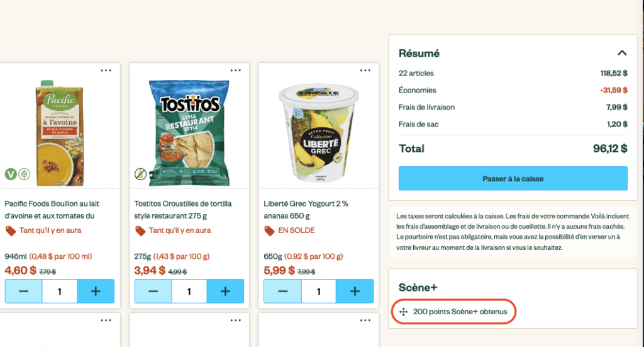The height and width of the screenshot is (347, 644).
Task: Increase Pacific Foods Bouillon quantity
Action: coord(96,292)
